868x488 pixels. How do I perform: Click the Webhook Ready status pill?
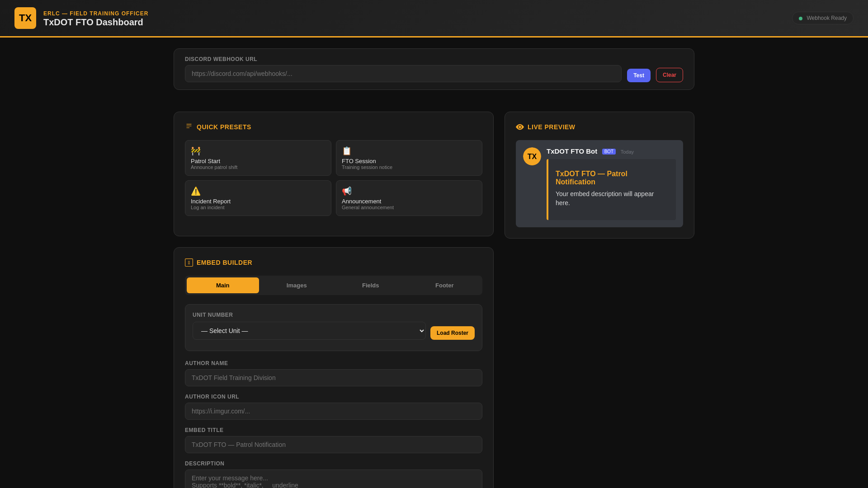pyautogui.click(x=823, y=18)
